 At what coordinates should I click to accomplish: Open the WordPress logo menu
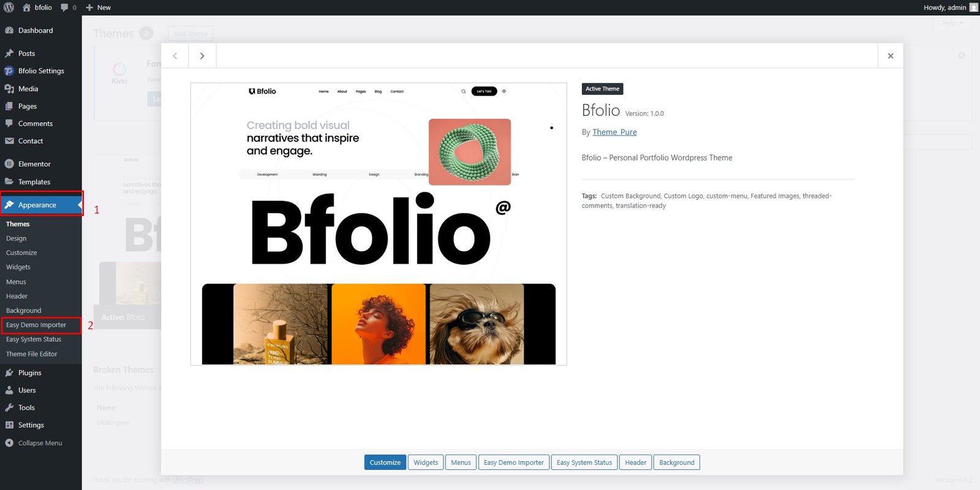[x=9, y=7]
